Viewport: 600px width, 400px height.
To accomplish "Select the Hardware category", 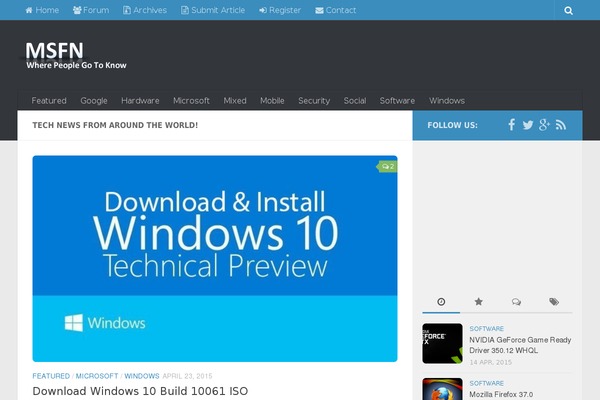I will [140, 101].
